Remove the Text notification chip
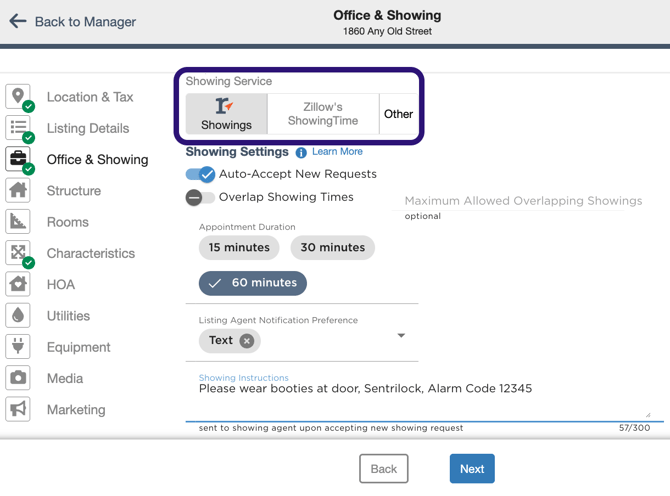This screenshot has height=496, width=670. [x=247, y=341]
